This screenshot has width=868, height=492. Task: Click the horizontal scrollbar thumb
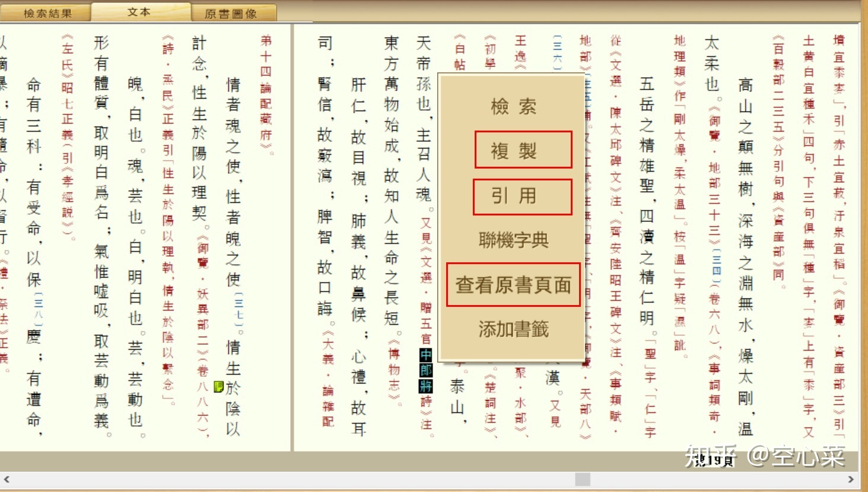tap(583, 479)
